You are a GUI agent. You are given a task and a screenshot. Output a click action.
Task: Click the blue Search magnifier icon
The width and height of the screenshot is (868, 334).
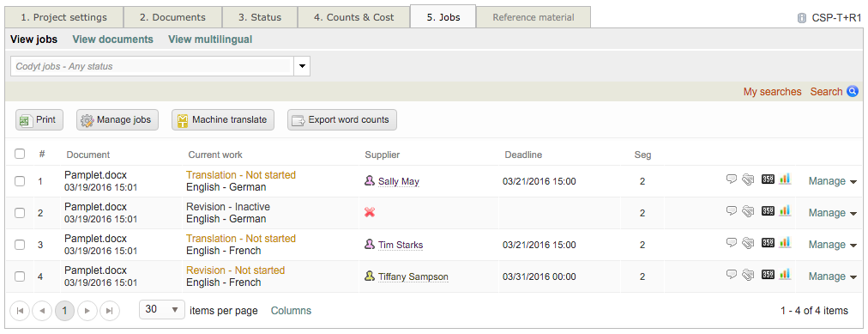point(853,91)
